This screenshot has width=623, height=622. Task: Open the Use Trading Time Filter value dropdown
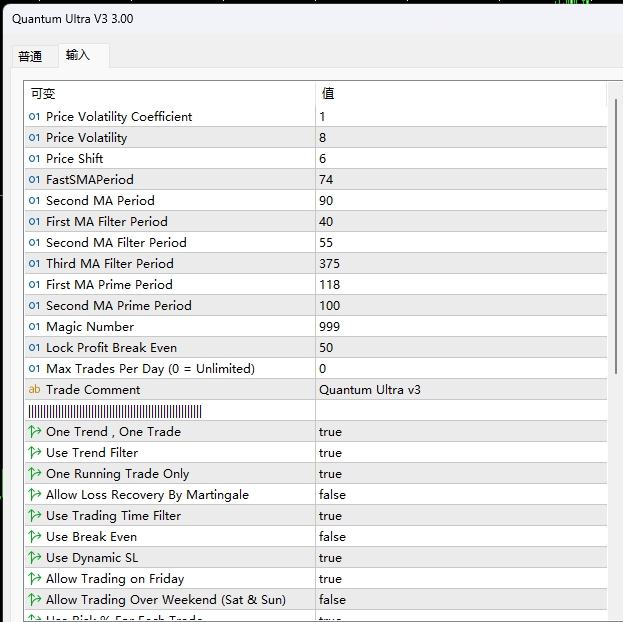(460, 516)
